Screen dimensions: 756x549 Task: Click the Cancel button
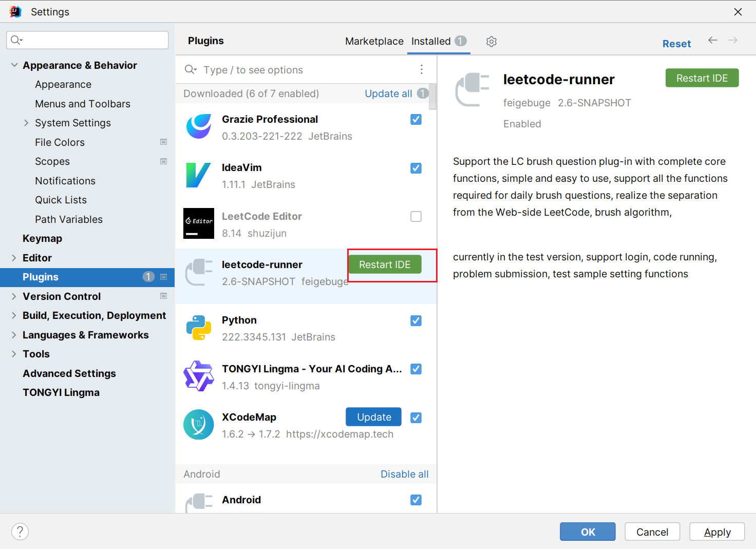pos(652,532)
